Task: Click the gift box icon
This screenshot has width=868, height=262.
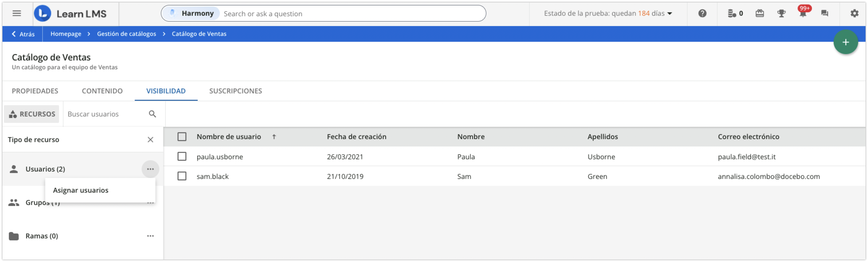Action: tap(760, 13)
